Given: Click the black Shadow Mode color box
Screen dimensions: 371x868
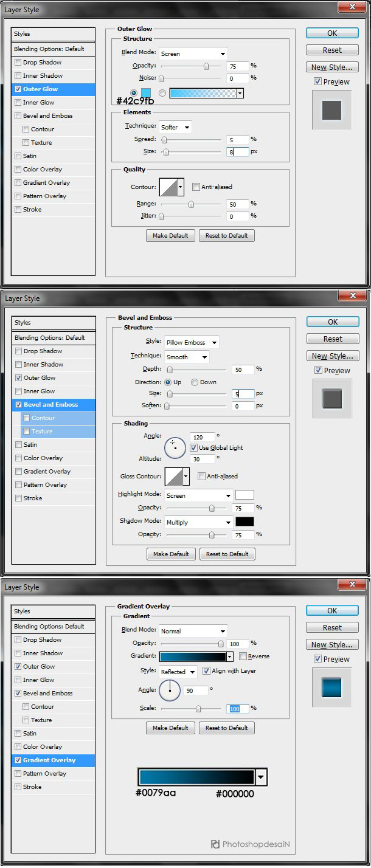Looking at the screenshot, I should coord(244,522).
